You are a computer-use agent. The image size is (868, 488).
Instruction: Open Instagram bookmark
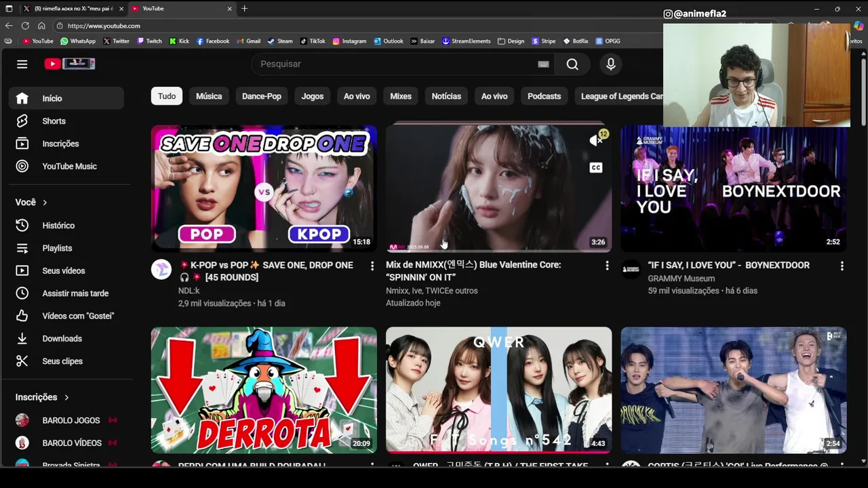[349, 41]
